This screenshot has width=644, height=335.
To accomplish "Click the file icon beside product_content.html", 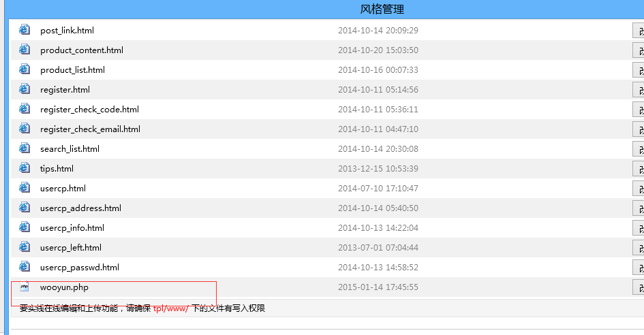I will click(25, 49).
